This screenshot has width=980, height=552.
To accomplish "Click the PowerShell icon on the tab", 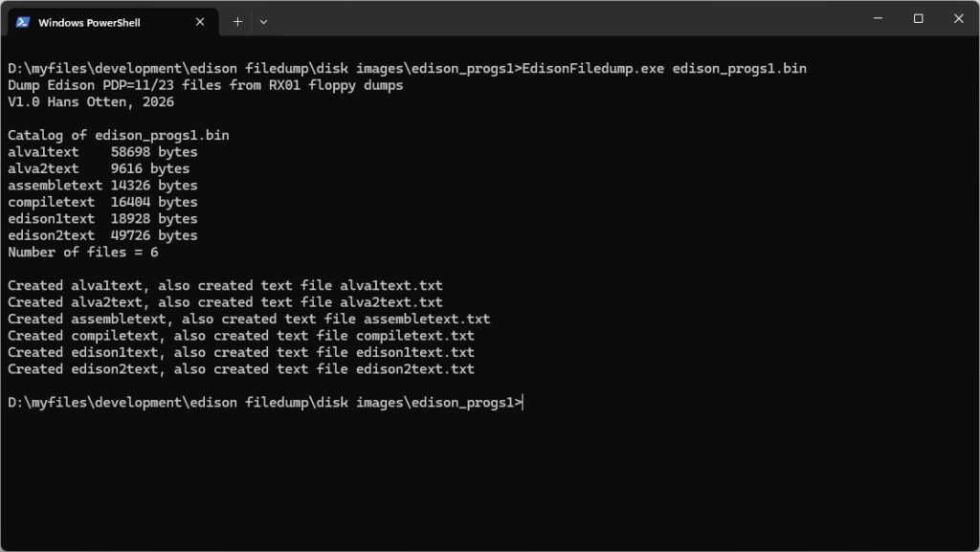I will pos(23,22).
